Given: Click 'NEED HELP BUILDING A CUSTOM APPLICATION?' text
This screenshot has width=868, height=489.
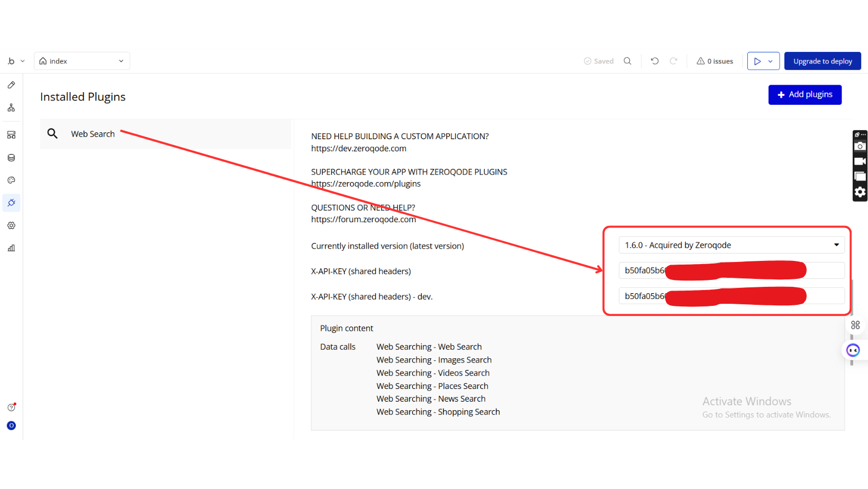Looking at the screenshot, I should point(400,136).
